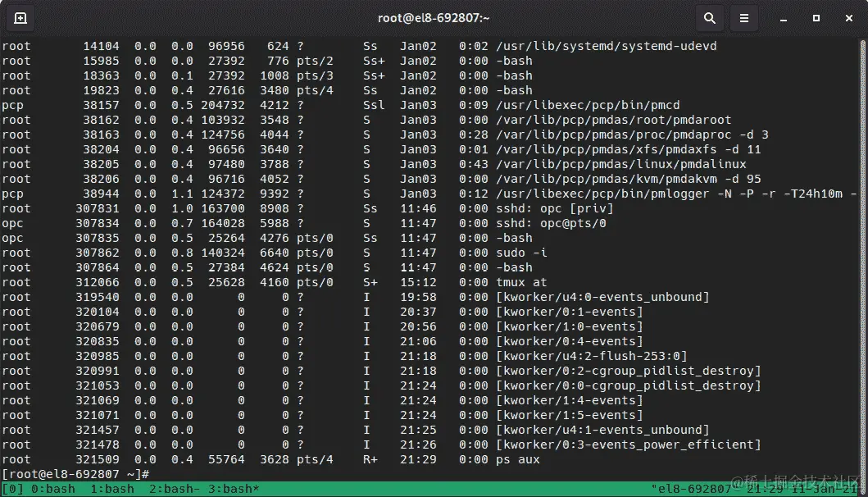Viewport: 868px width, 497px height.
Task: Click the pts/2 terminal value
Action: pyautogui.click(x=315, y=61)
